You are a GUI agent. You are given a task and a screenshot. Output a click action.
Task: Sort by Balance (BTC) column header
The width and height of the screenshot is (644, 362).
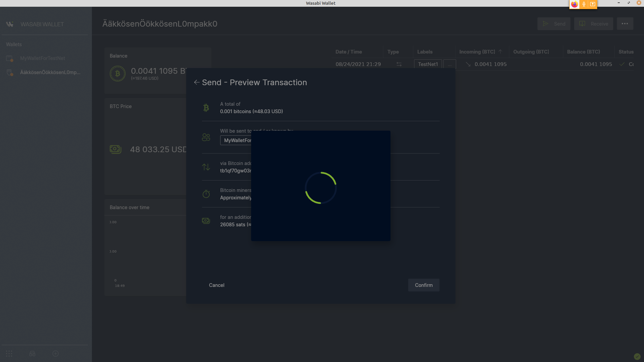pos(583,52)
